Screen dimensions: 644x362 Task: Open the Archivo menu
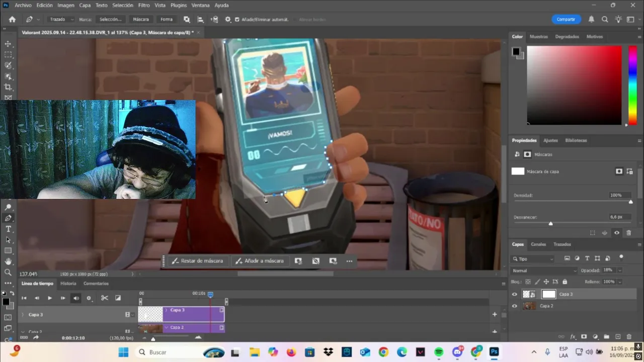tap(23, 5)
